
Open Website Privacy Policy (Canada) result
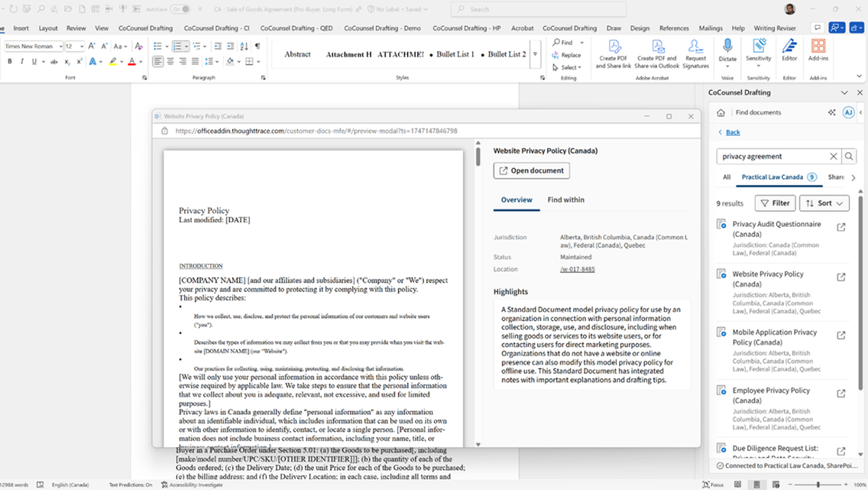point(768,279)
